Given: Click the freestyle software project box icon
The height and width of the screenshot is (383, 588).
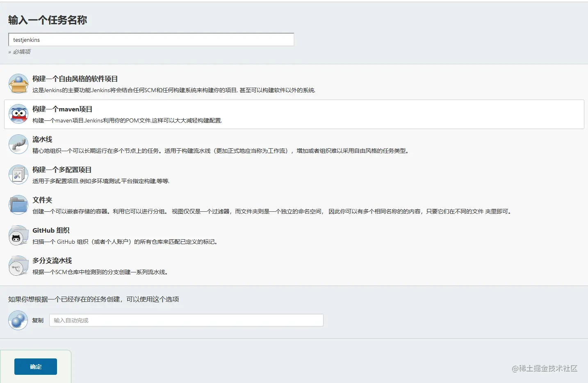Looking at the screenshot, I should click(18, 84).
